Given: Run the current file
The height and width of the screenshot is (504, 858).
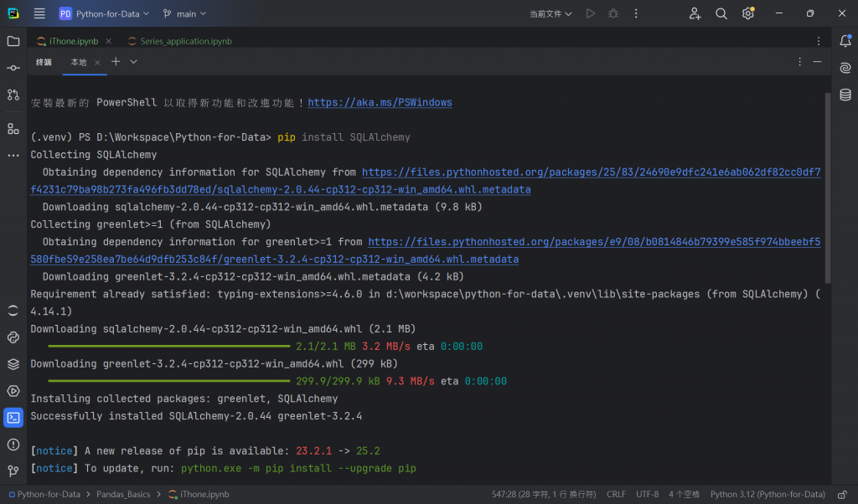Looking at the screenshot, I should point(590,13).
